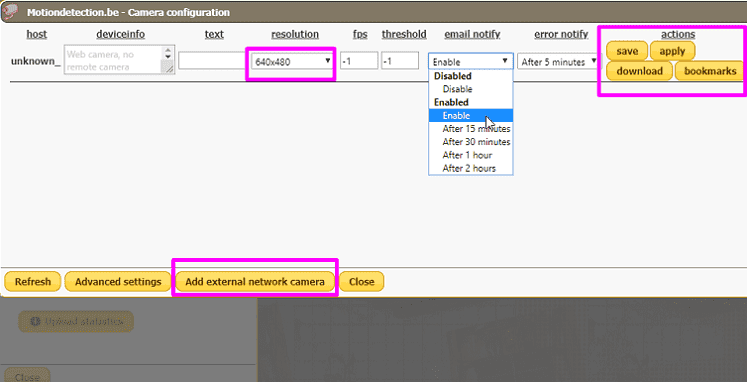
Task: Click the threshold input field
Action: [x=400, y=60]
